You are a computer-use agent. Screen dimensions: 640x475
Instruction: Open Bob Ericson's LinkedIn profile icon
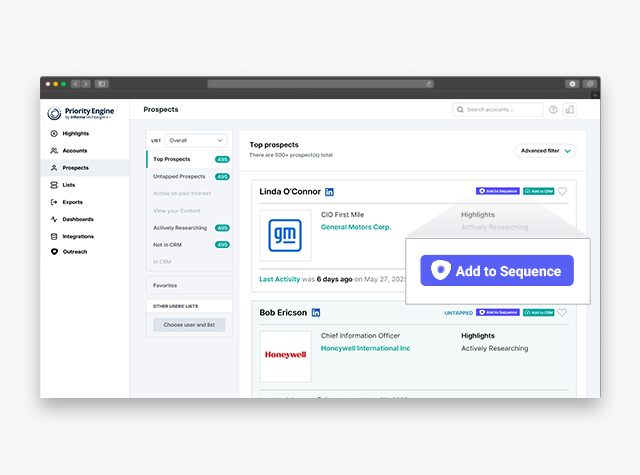316,313
